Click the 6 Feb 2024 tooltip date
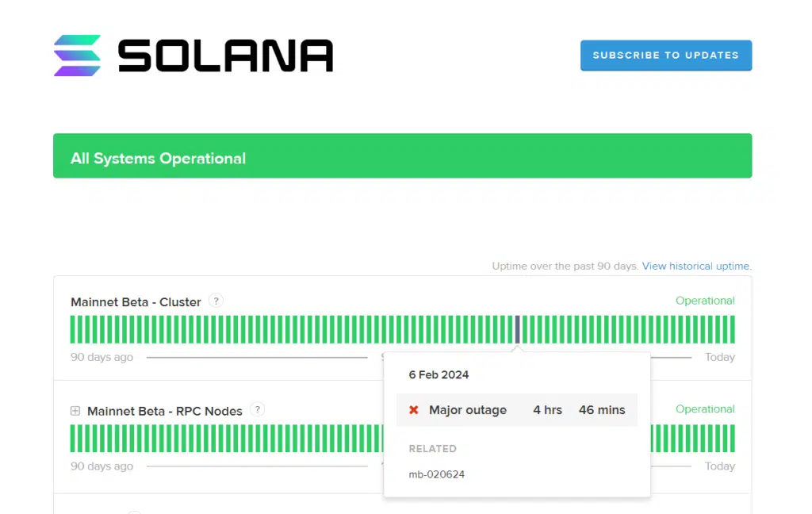Image resolution: width=812 pixels, height=514 pixels. pos(439,374)
